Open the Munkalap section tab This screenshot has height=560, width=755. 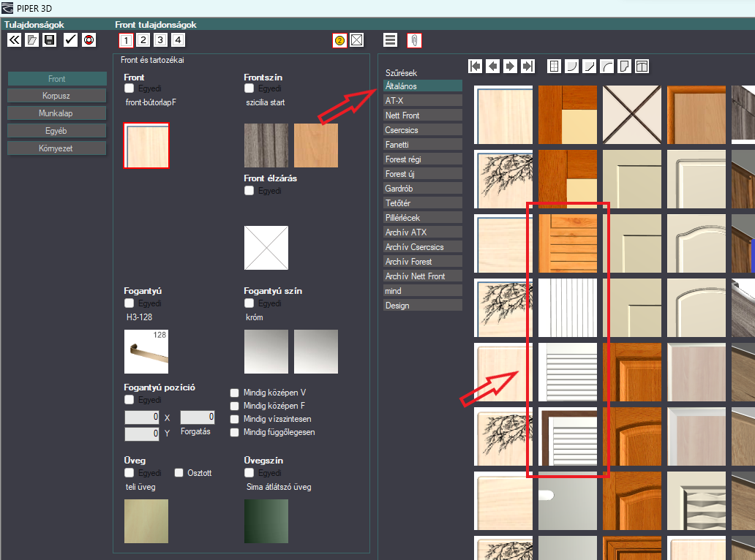pos(57,113)
